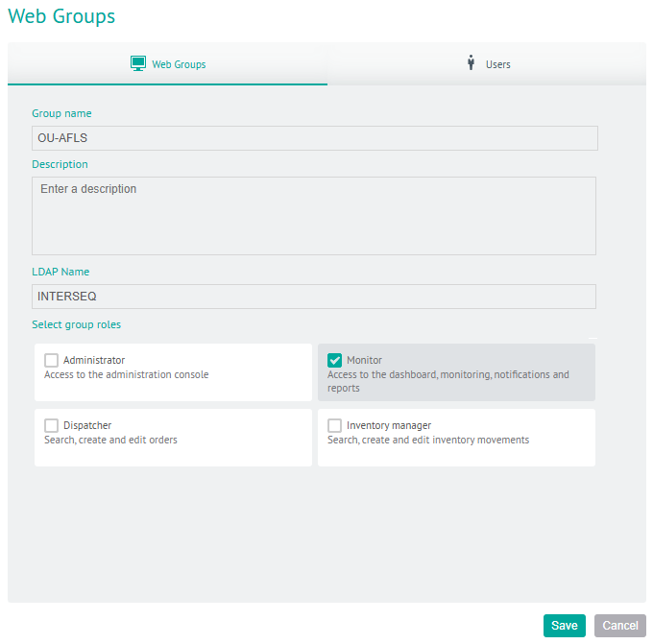
Task: Enable the Administrator role checkbox
Action: point(51,360)
